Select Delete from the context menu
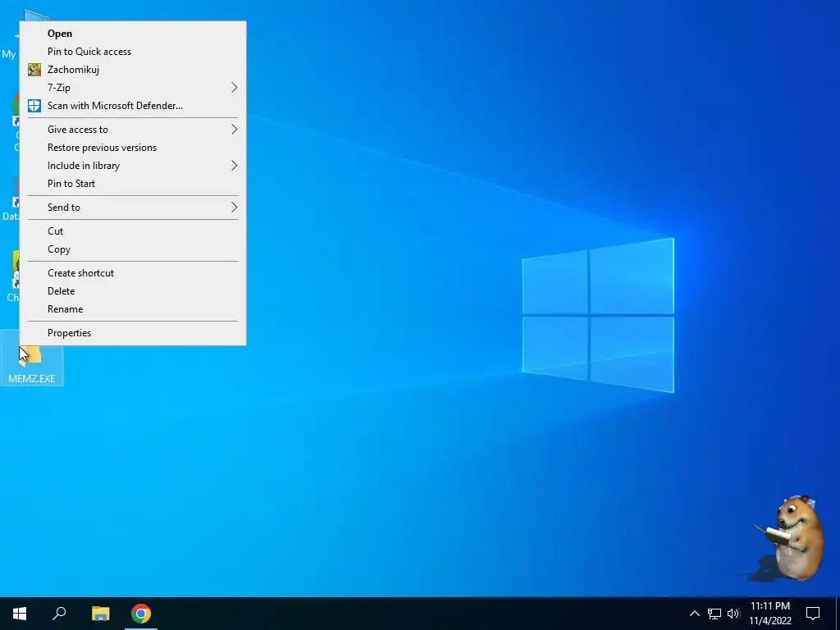Image resolution: width=840 pixels, height=630 pixels. [133, 291]
